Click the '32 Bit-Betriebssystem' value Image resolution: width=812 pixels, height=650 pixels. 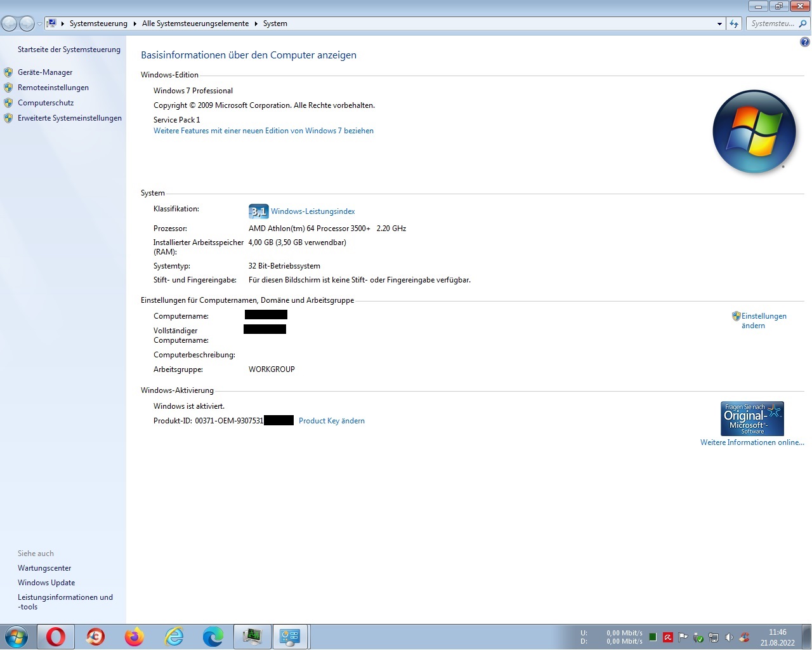point(284,266)
